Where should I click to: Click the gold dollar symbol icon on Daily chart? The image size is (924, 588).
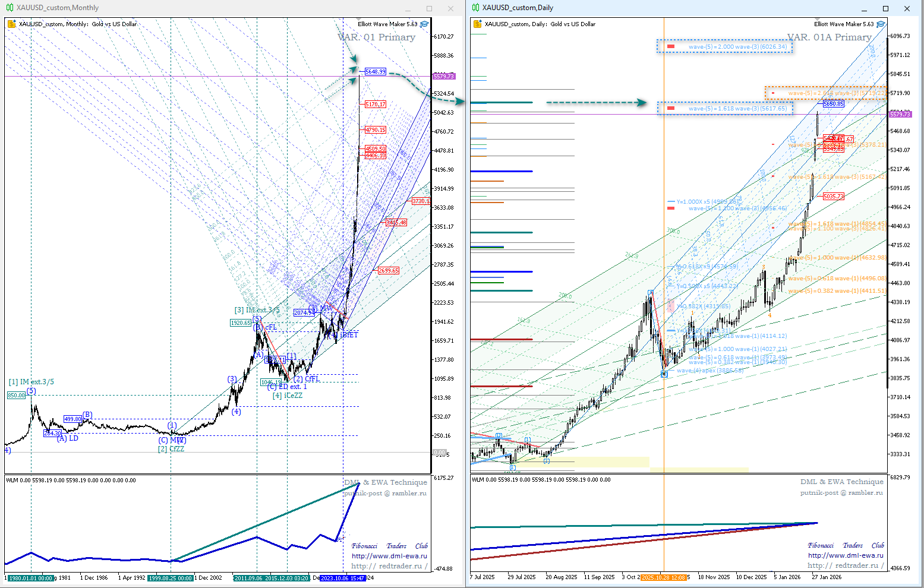point(477,24)
